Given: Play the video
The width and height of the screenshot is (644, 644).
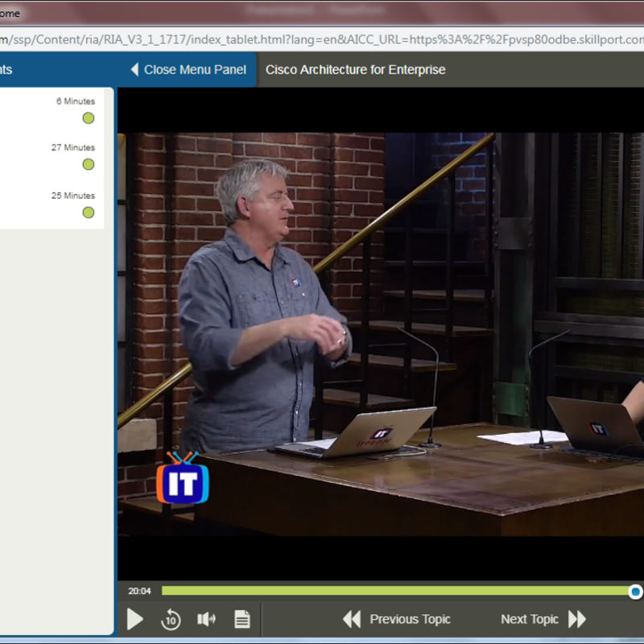Looking at the screenshot, I should [134, 619].
